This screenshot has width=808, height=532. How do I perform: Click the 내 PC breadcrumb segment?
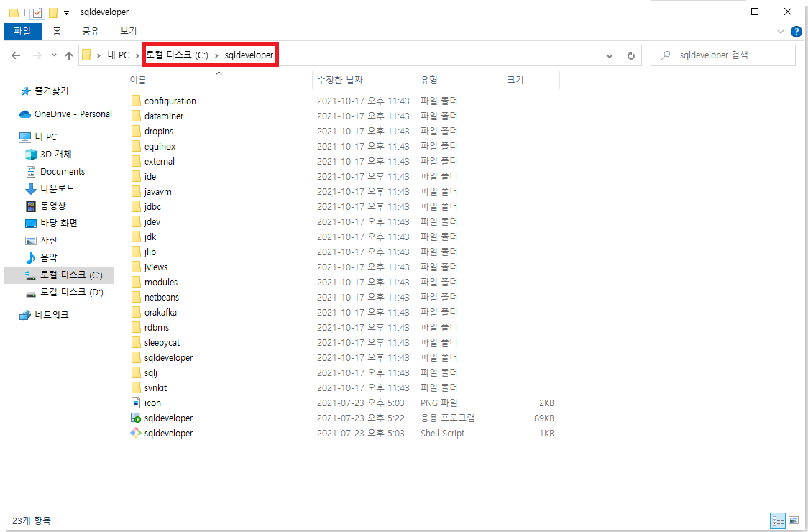[x=118, y=55]
